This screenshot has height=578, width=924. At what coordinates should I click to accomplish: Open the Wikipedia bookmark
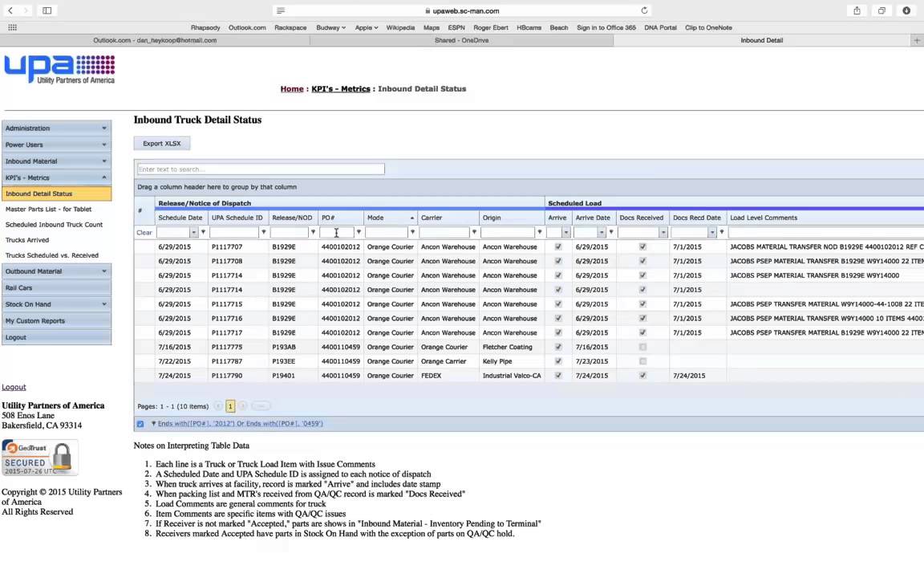[x=400, y=28]
